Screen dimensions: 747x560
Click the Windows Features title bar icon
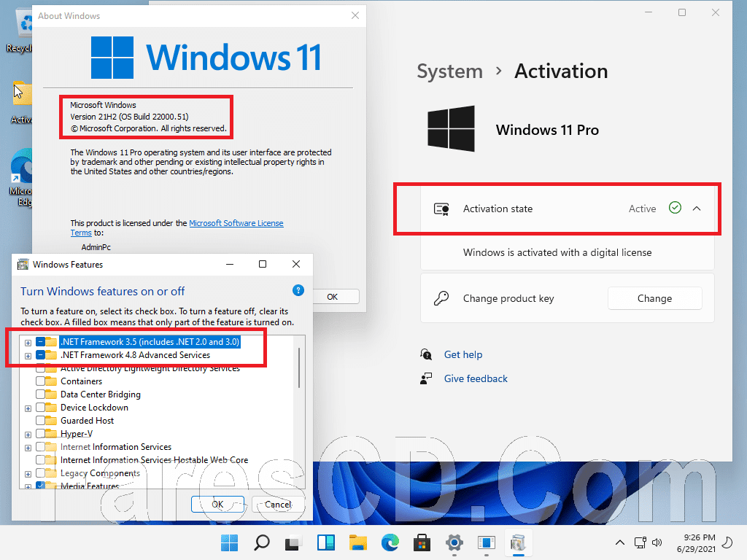[23, 264]
